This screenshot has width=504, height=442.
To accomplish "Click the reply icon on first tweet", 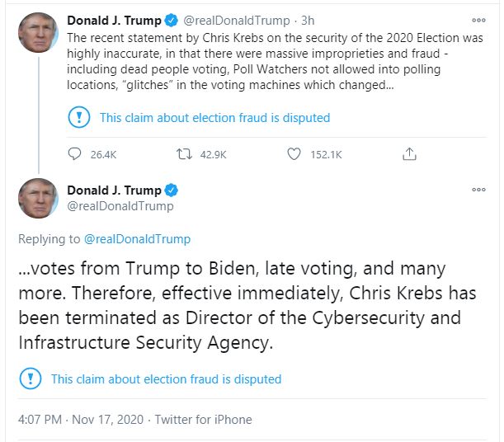I will click(74, 154).
